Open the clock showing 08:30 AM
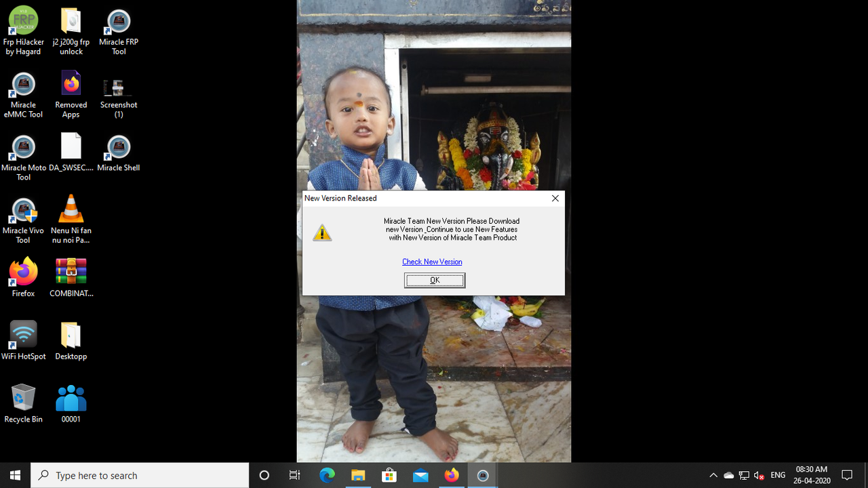Viewport: 868px width, 488px height. [x=812, y=475]
